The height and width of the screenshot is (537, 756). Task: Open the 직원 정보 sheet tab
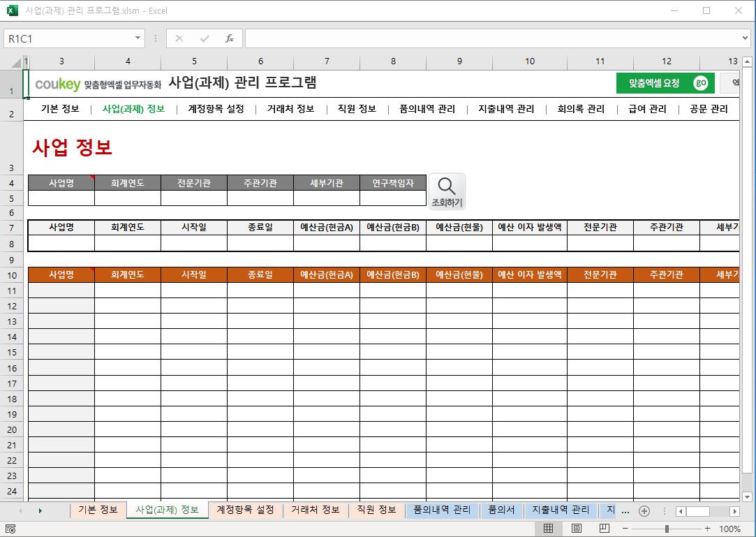(x=376, y=510)
